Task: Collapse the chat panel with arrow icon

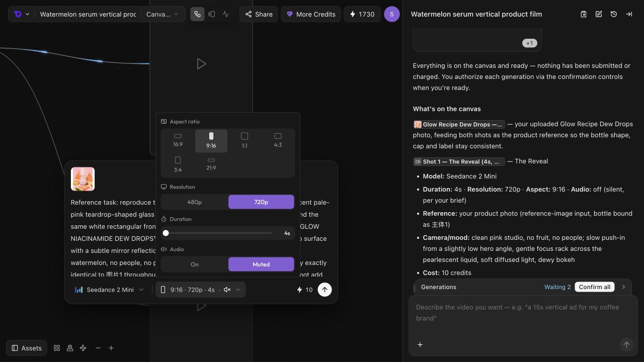Action: click(x=629, y=14)
